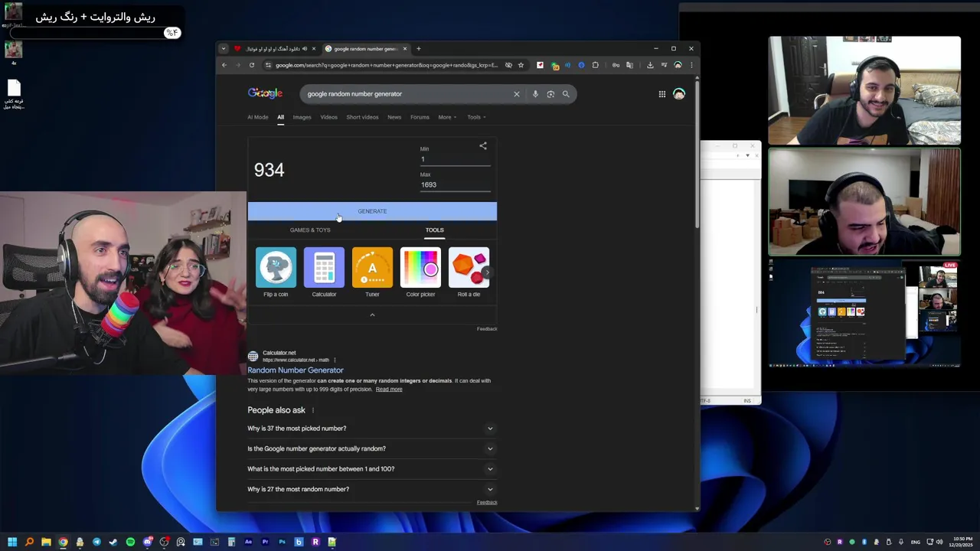The width and height of the screenshot is (980, 551).
Task: Switch to the Videos results tab
Action: pyautogui.click(x=328, y=117)
